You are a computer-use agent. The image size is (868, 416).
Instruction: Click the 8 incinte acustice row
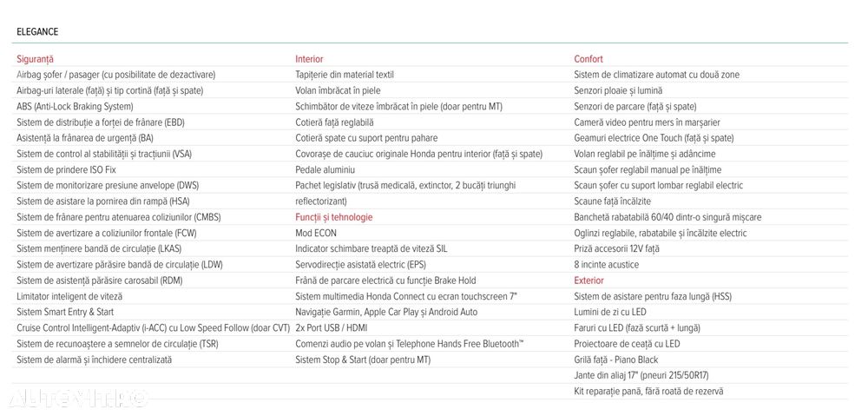(x=606, y=265)
